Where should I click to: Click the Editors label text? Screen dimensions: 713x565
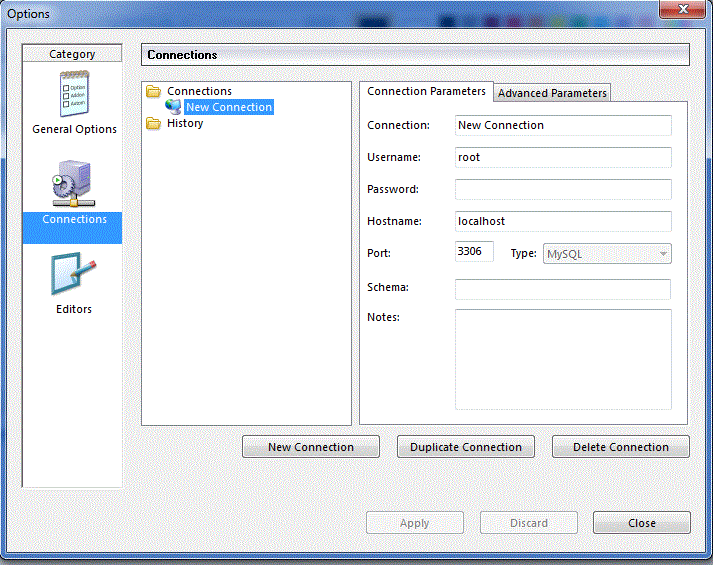(74, 309)
